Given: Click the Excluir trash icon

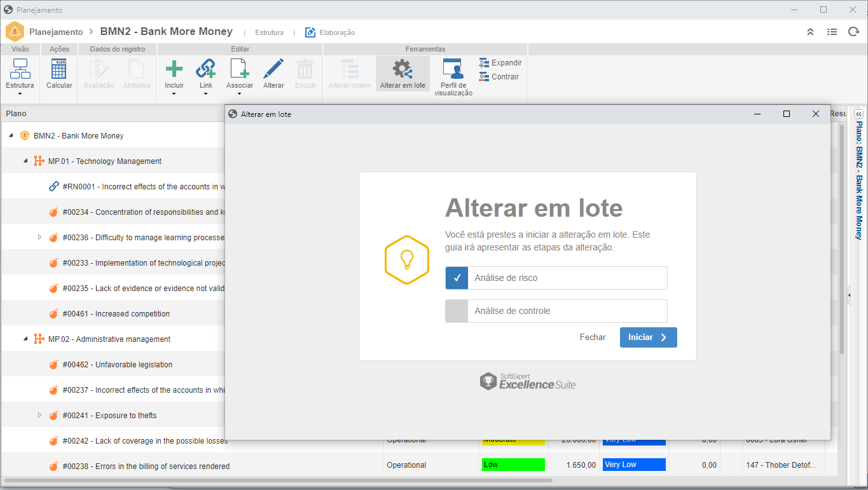Looking at the screenshot, I should tap(305, 69).
